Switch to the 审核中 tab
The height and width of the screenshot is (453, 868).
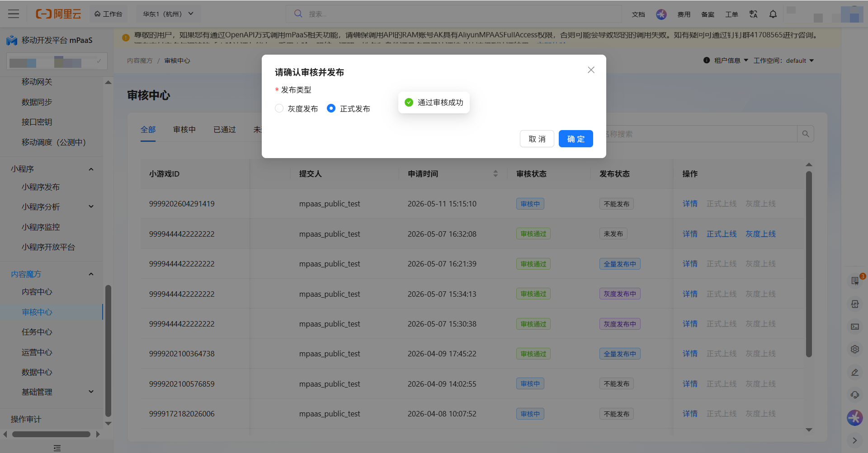pyautogui.click(x=184, y=130)
